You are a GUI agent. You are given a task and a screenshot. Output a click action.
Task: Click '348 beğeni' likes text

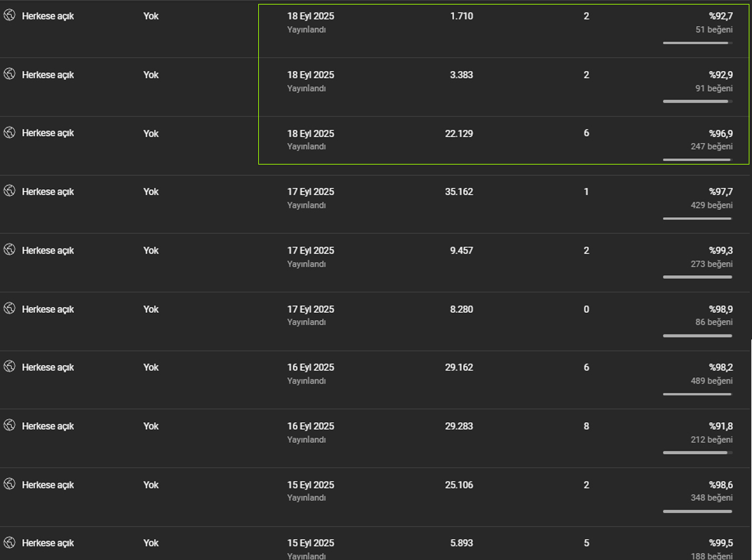click(x=712, y=498)
